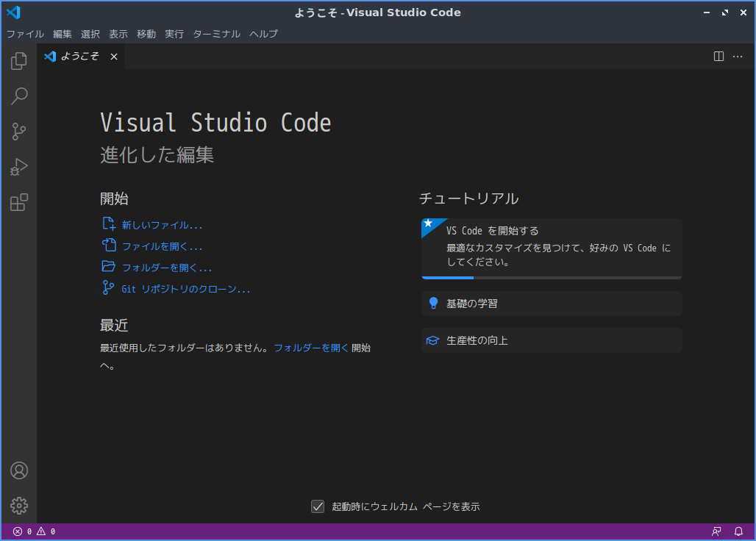
Task: Toggle 起動時にウェルカム ページを表示 checkbox
Action: tap(318, 506)
